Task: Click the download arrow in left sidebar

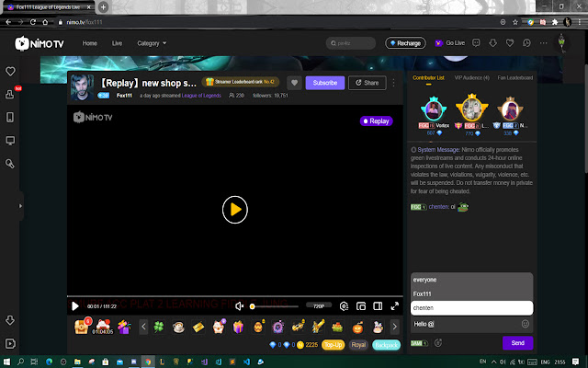Action: click(10, 320)
